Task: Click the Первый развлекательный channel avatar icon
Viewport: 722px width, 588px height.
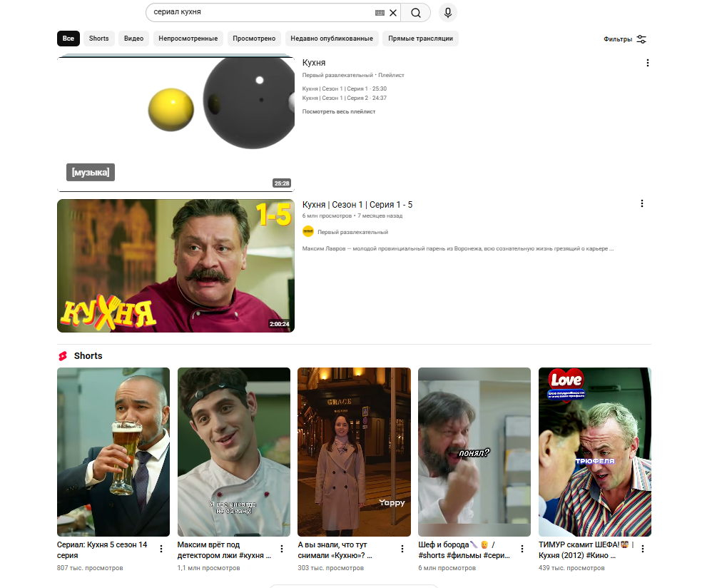Action: tap(308, 232)
